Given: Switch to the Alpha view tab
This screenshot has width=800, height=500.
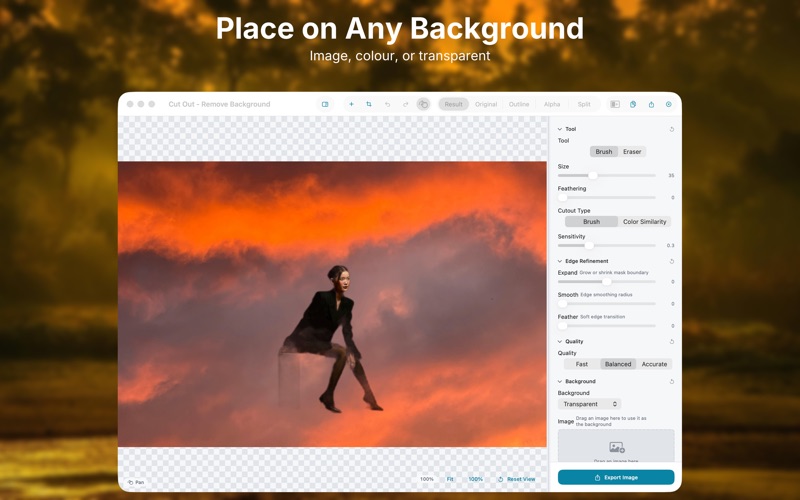Looking at the screenshot, I should pos(552,104).
